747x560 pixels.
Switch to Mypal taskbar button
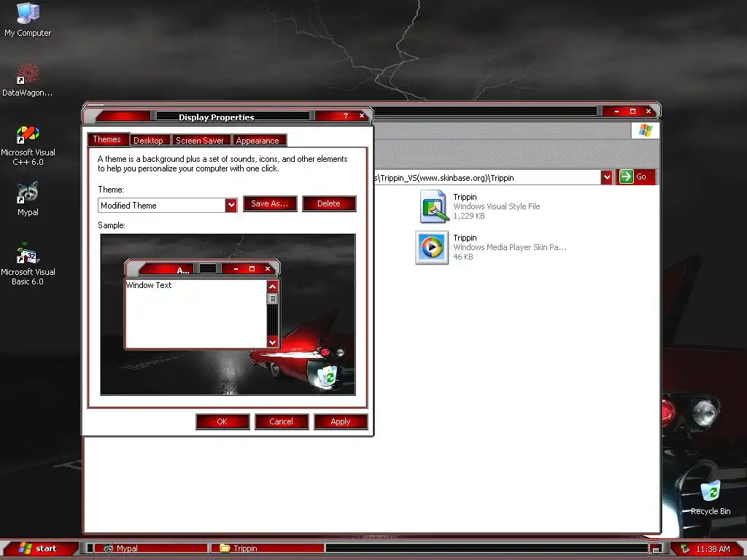pos(150,548)
